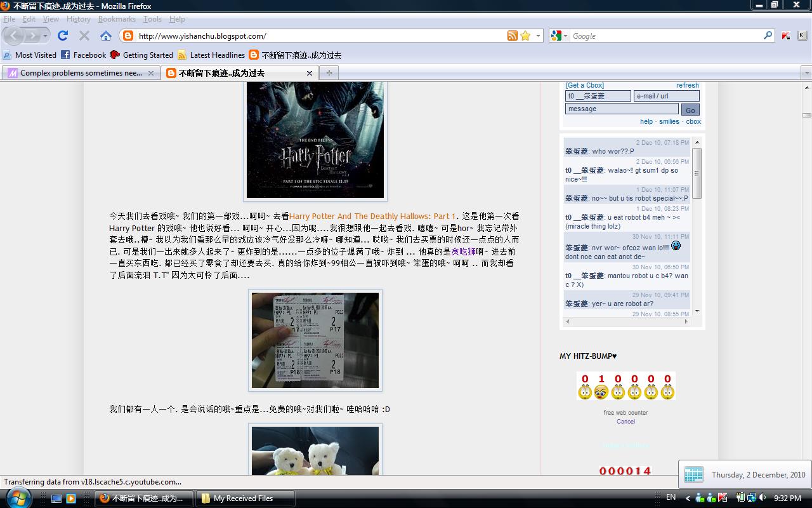Open the back/forward history dropdown arrow
Image resolution: width=812 pixels, height=508 pixels.
tap(45, 36)
